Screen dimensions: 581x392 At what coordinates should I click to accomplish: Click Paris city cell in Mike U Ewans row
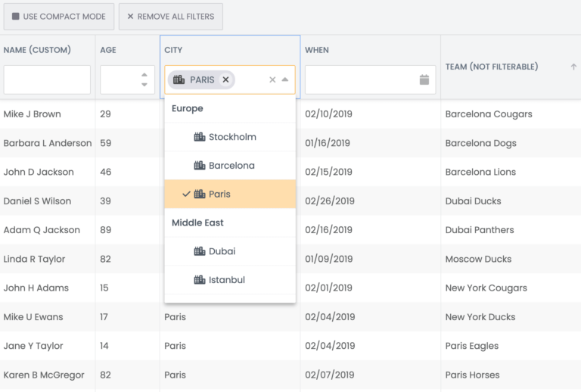coord(230,317)
